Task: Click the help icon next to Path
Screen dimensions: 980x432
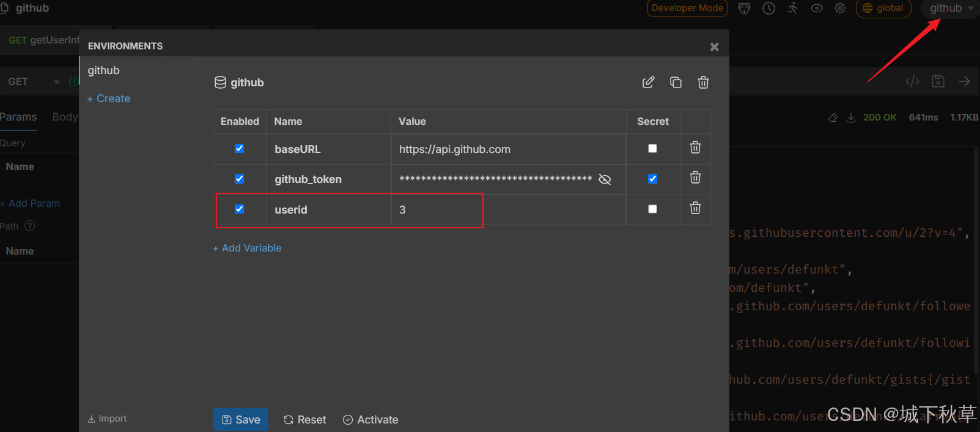Action: tap(29, 226)
